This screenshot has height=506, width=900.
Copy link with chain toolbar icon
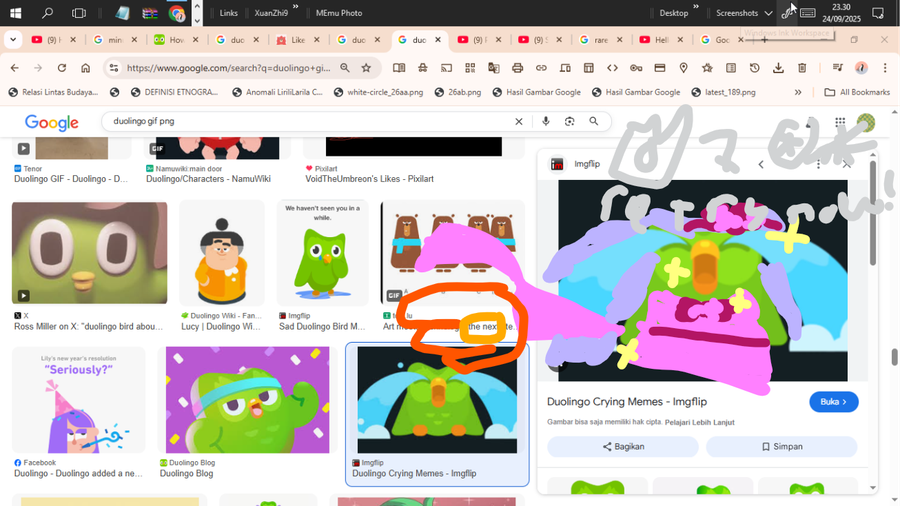[x=541, y=68]
